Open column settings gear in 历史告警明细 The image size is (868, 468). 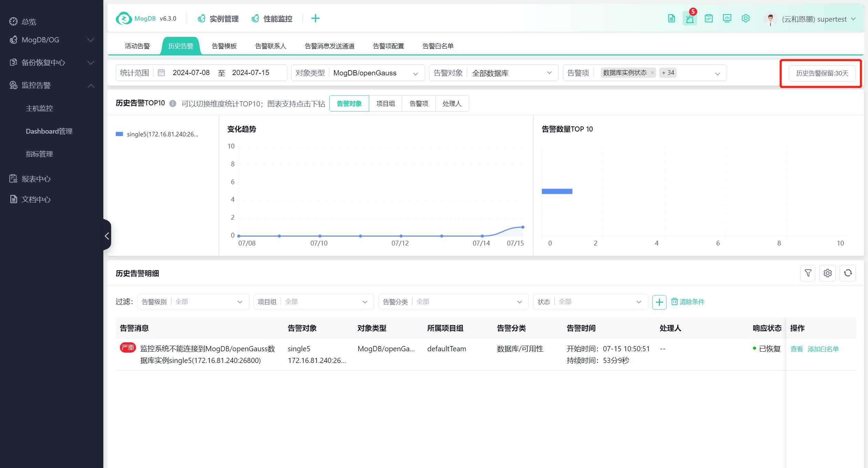[x=828, y=273]
